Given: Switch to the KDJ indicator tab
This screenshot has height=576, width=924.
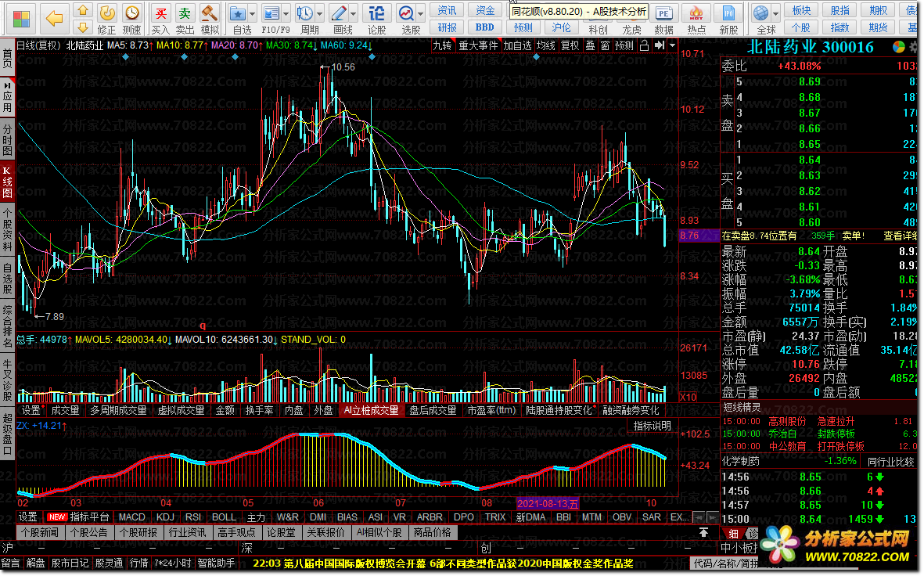Looking at the screenshot, I should point(165,517).
